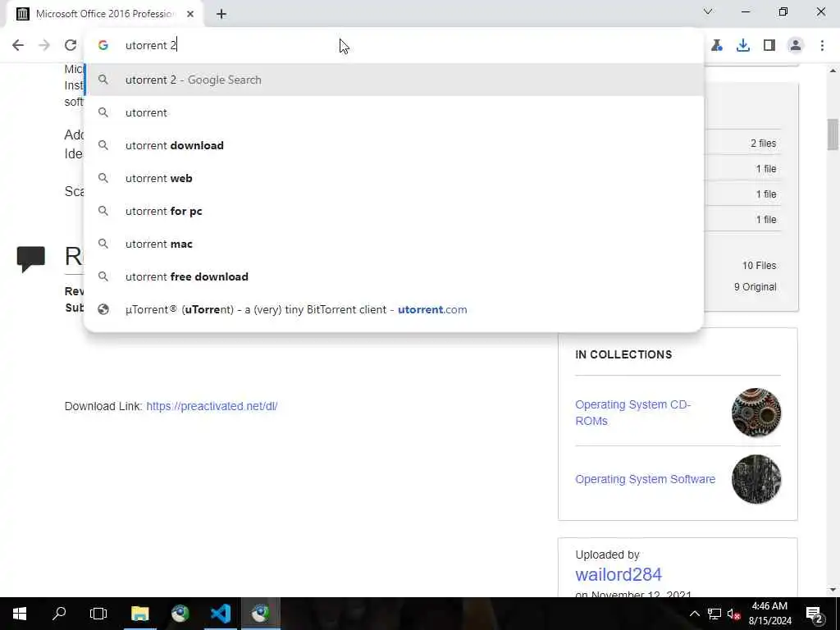Screen dimensions: 840x630
Task: Go forward with the forward arrow
Action: 44,45
